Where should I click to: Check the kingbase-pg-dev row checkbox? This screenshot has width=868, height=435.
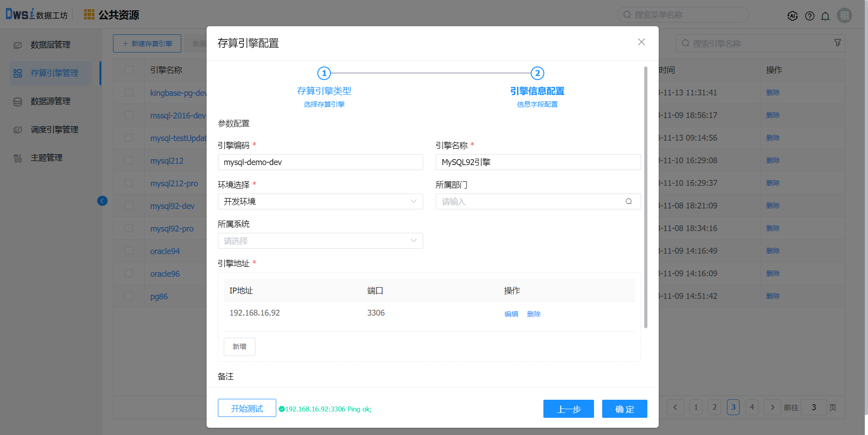coord(129,93)
